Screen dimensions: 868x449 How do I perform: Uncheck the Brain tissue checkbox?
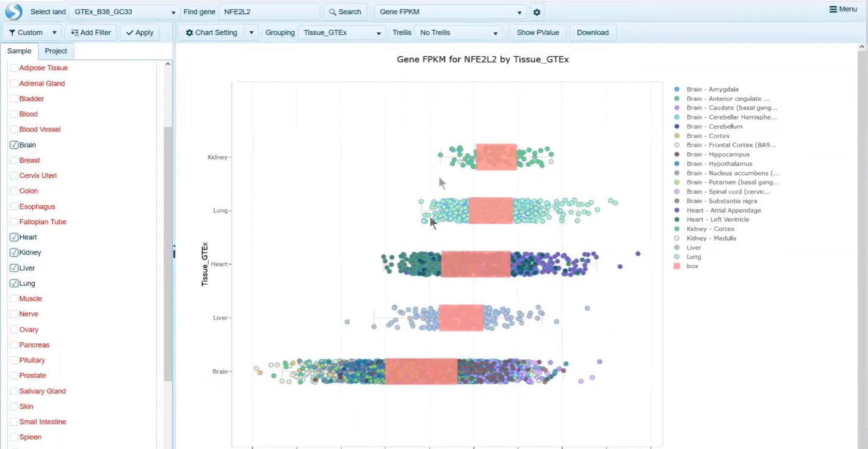14,145
